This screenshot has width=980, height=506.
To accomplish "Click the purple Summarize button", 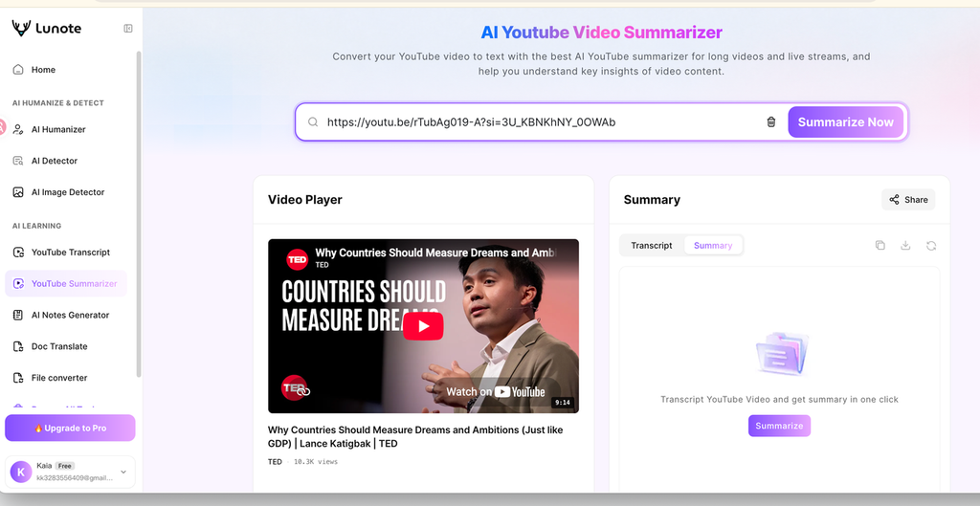I will point(779,426).
